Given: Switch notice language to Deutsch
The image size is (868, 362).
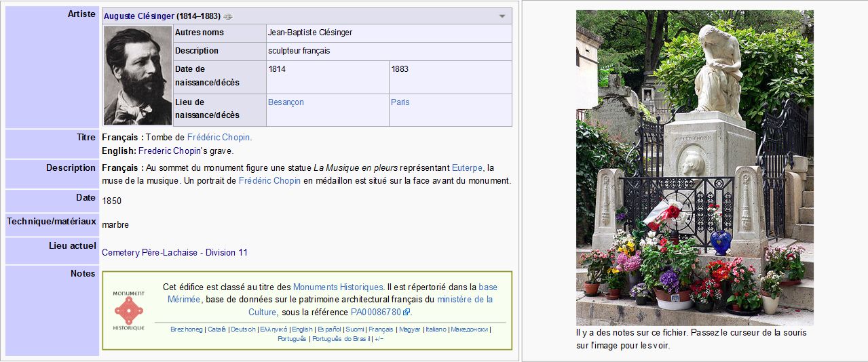Looking at the screenshot, I should click(243, 329).
